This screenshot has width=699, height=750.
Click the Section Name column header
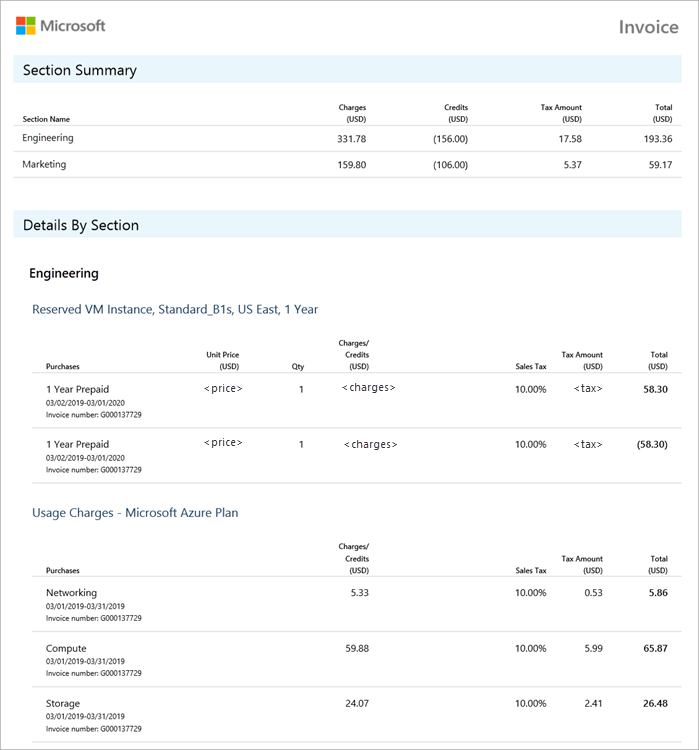(46, 119)
